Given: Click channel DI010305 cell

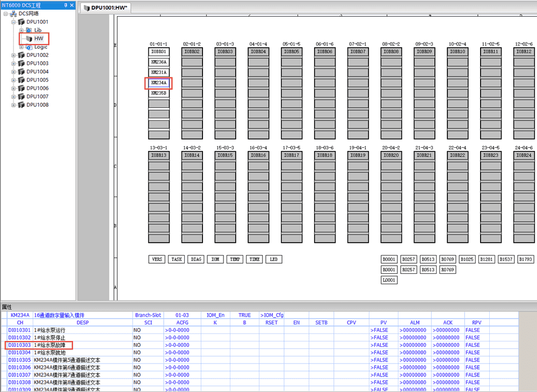Looking at the screenshot, I should click(19, 360).
